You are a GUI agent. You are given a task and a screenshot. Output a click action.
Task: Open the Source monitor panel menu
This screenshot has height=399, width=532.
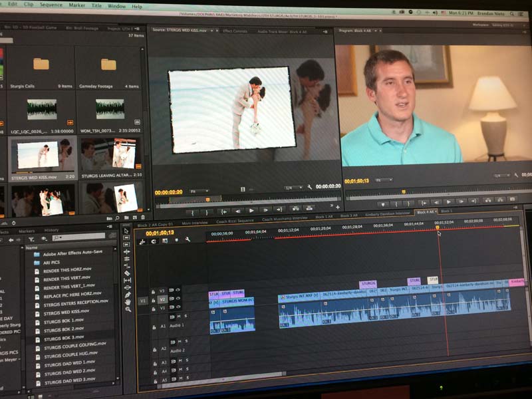(x=325, y=31)
